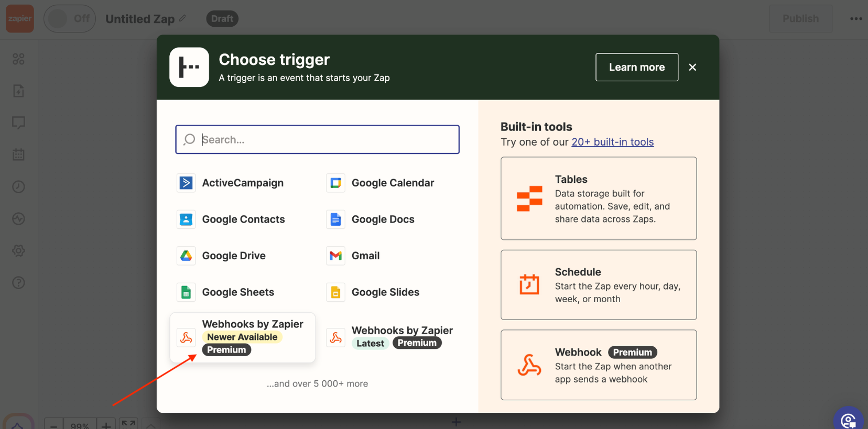The width and height of the screenshot is (868, 429).
Task: Choose the Google Calendar icon
Action: [x=335, y=183]
